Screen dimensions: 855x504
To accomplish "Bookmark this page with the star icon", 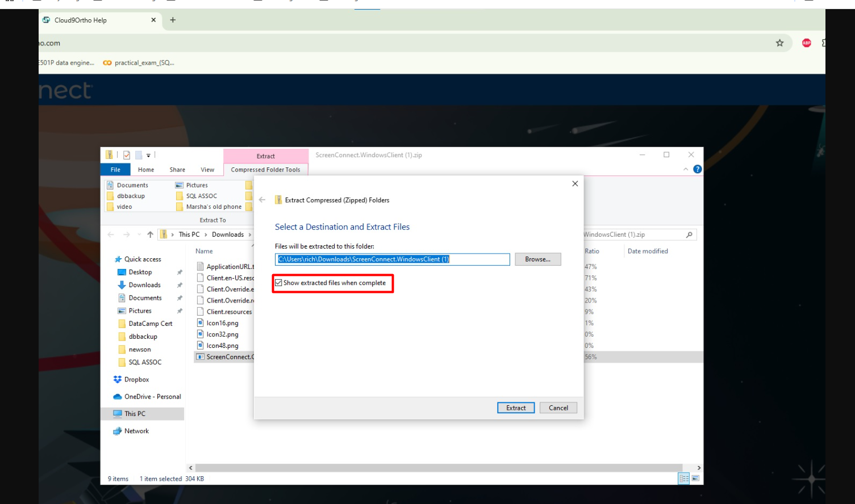I will [x=779, y=43].
